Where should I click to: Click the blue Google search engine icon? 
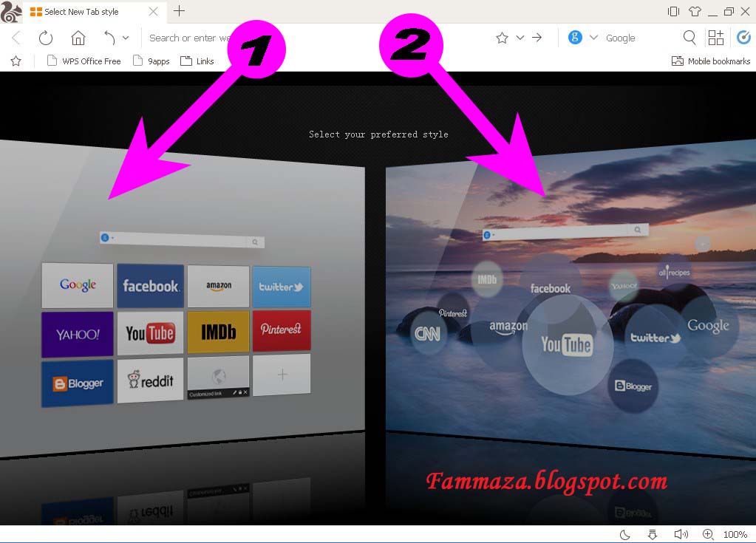click(575, 37)
